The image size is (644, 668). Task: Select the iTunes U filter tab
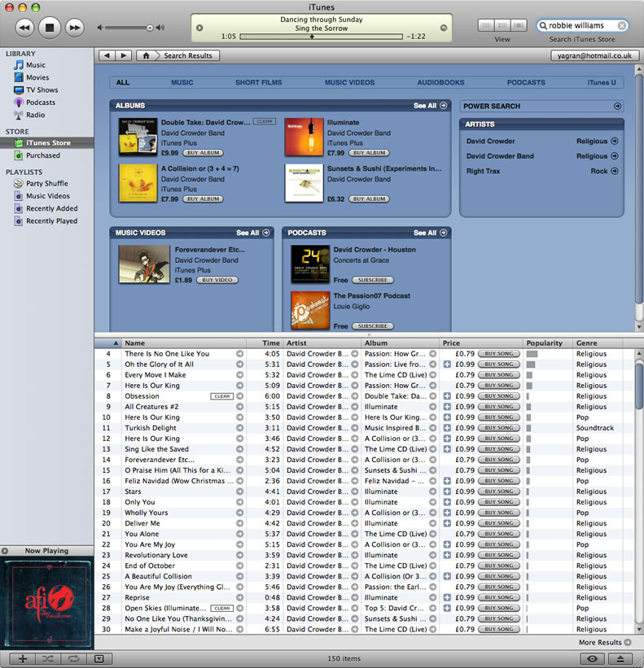[x=602, y=82]
